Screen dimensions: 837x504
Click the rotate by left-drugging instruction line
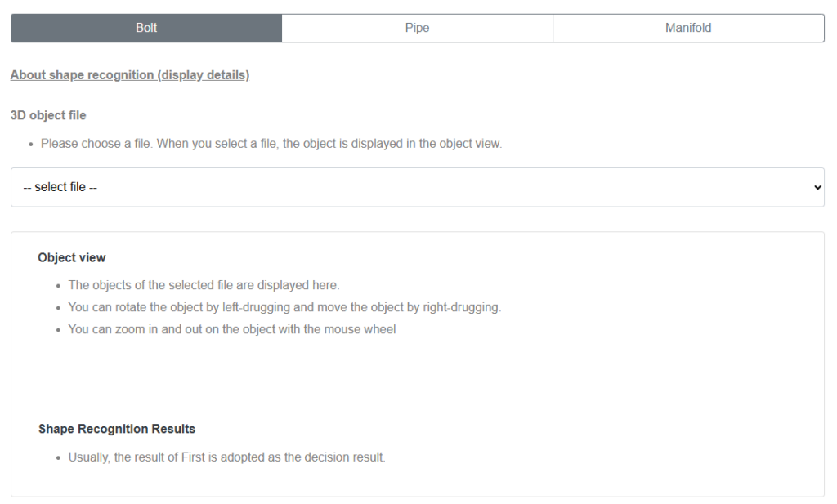[284, 307]
